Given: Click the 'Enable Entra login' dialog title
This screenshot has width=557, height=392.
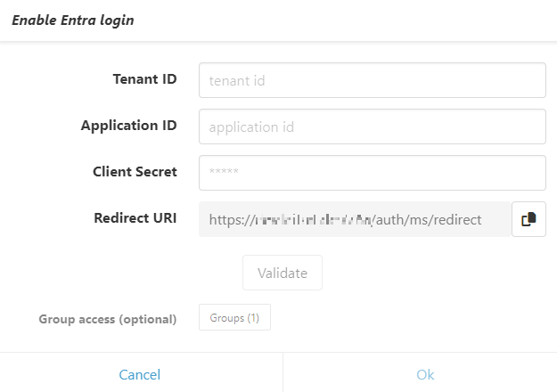Looking at the screenshot, I should tap(73, 20).
